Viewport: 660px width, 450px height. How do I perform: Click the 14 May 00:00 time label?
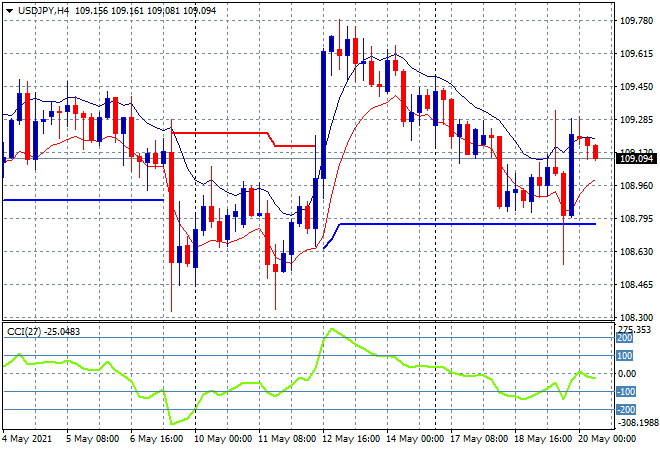pyautogui.click(x=415, y=439)
